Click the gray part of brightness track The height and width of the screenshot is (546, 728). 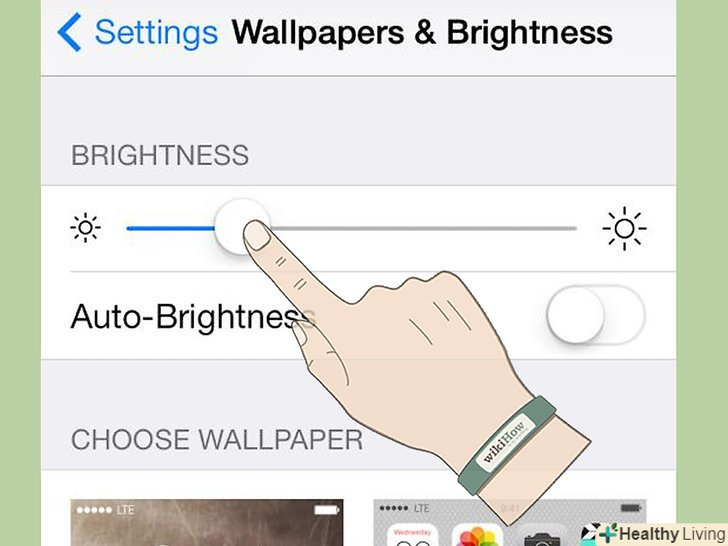(423, 228)
